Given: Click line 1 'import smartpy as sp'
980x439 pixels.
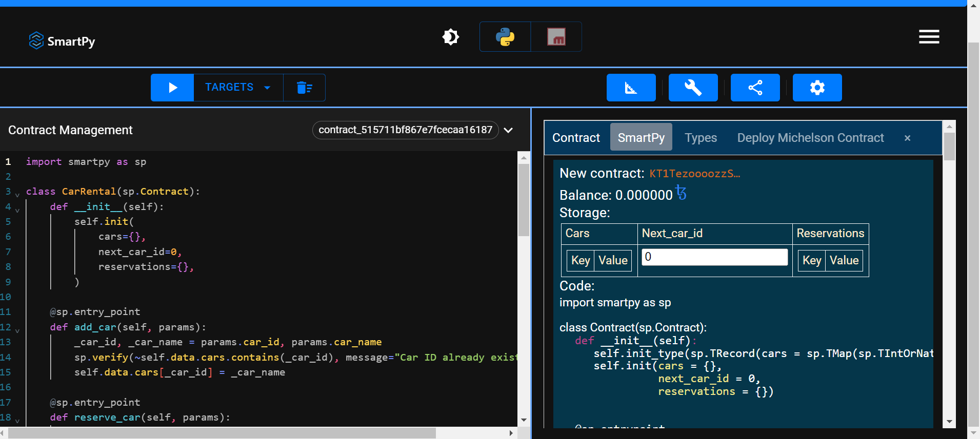Looking at the screenshot, I should 86,162.
